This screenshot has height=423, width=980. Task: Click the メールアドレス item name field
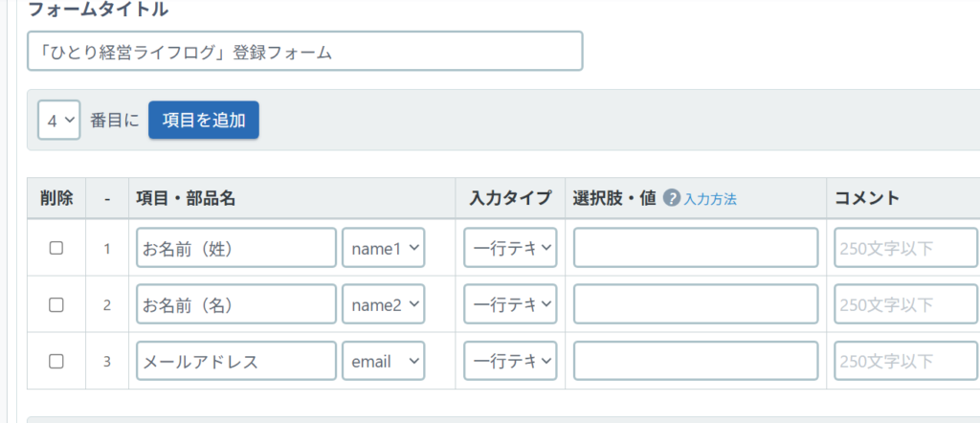coord(236,361)
